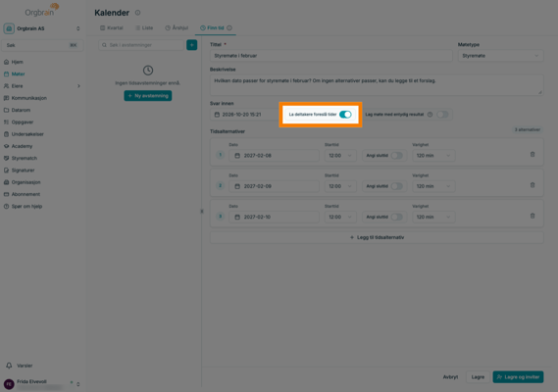Click the sidebar Søk field
The height and width of the screenshot is (392, 558).
tap(42, 45)
